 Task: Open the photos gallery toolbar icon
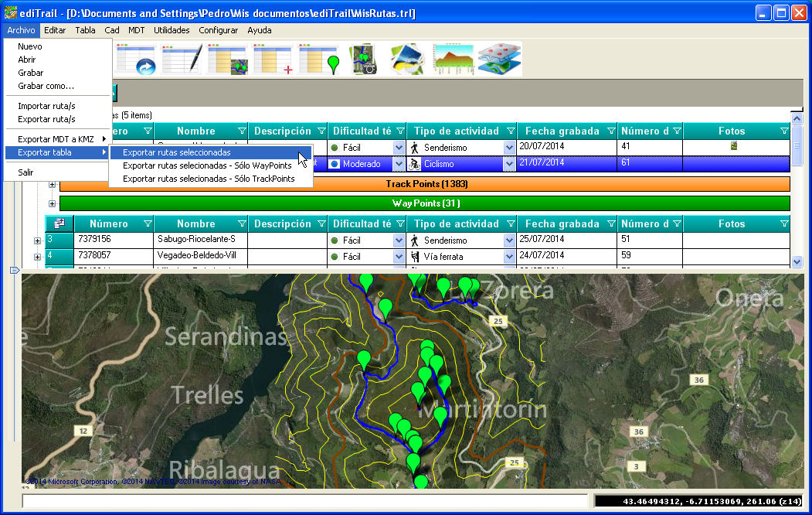coord(408,59)
